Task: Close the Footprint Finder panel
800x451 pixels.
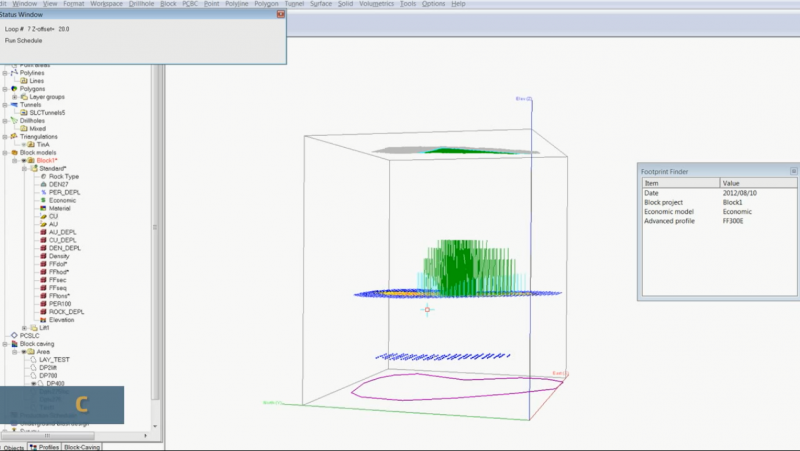Action: point(793,171)
